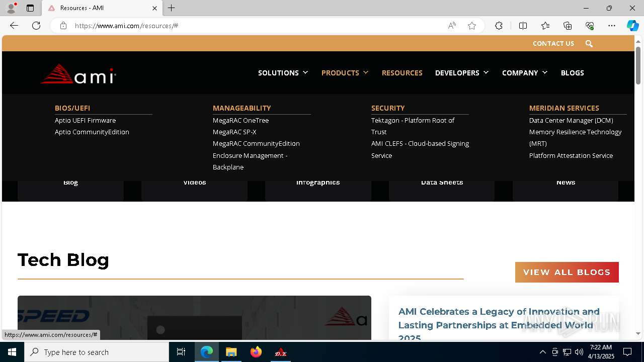Open MegaRAC CommunityEdition link
The height and width of the screenshot is (362, 644).
pos(256,143)
